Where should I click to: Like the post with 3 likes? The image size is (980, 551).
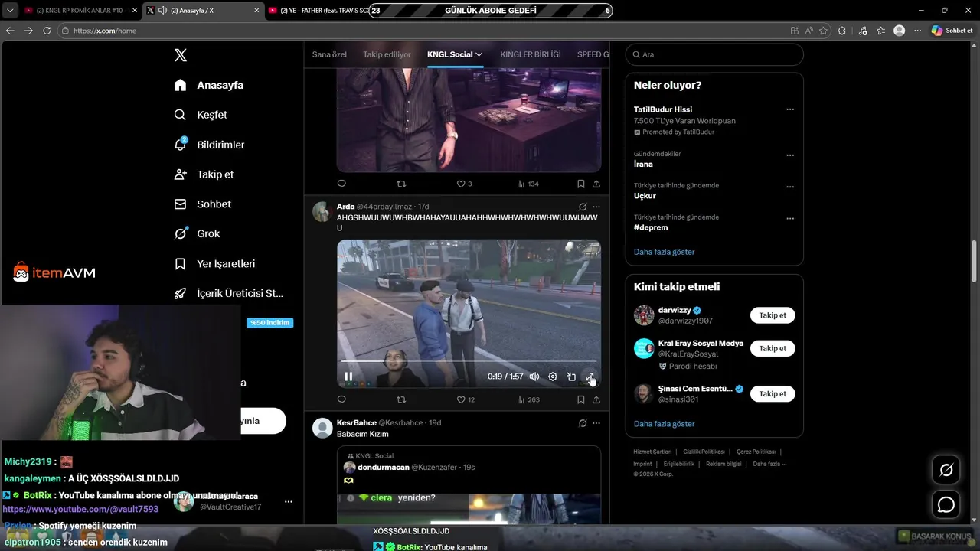click(464, 184)
